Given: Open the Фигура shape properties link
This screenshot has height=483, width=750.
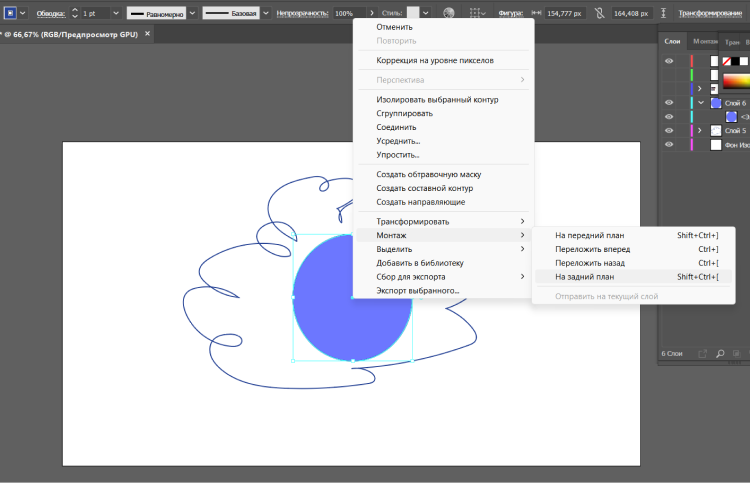Looking at the screenshot, I should [510, 13].
